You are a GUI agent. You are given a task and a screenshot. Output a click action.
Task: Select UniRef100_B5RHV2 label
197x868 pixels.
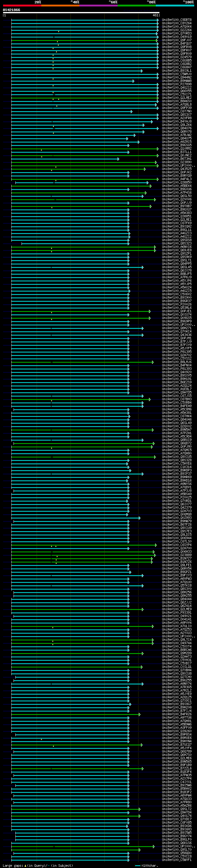pyautogui.click(x=176, y=789)
